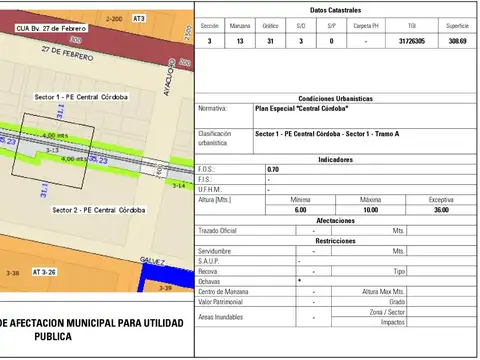Image resolution: width=480 pixels, height=360 pixels.
Task: Click the "Areas Inundables" row label
Action: coord(220,317)
